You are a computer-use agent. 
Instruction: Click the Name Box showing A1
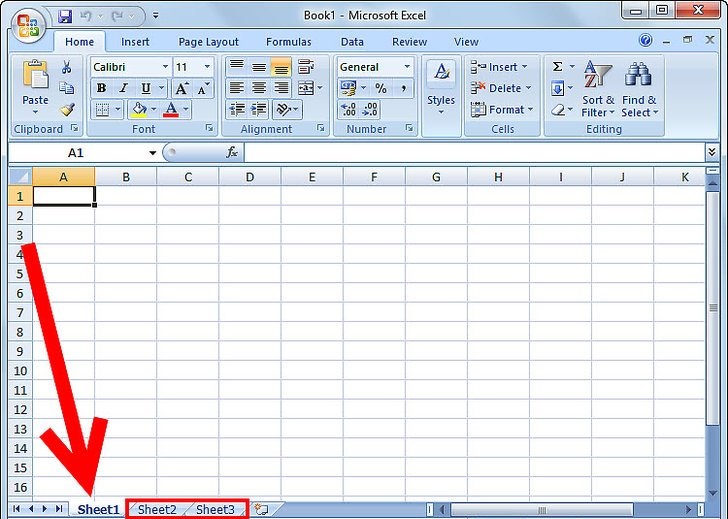point(77,153)
